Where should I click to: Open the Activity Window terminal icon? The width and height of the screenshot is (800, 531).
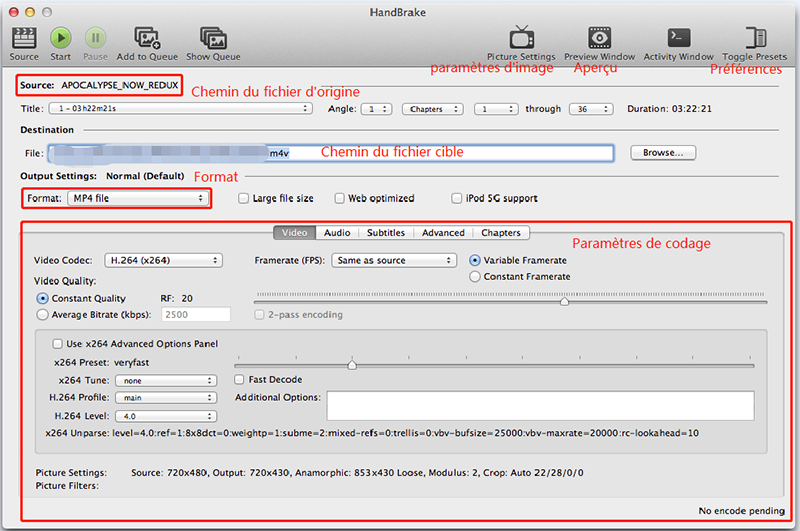click(x=679, y=38)
